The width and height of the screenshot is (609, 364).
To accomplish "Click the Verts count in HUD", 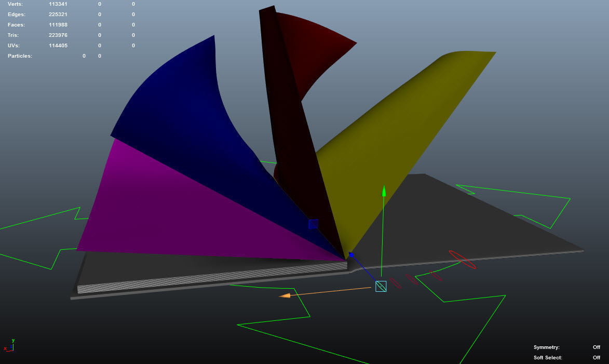I will click(x=58, y=4).
